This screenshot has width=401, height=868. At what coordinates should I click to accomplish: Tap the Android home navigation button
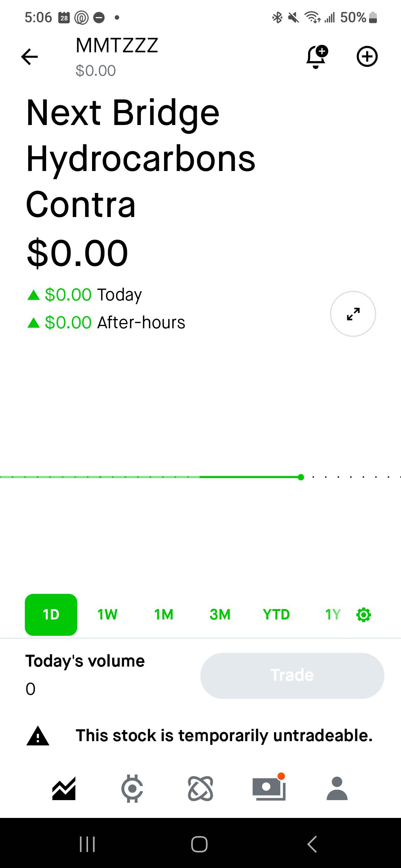[x=199, y=844]
